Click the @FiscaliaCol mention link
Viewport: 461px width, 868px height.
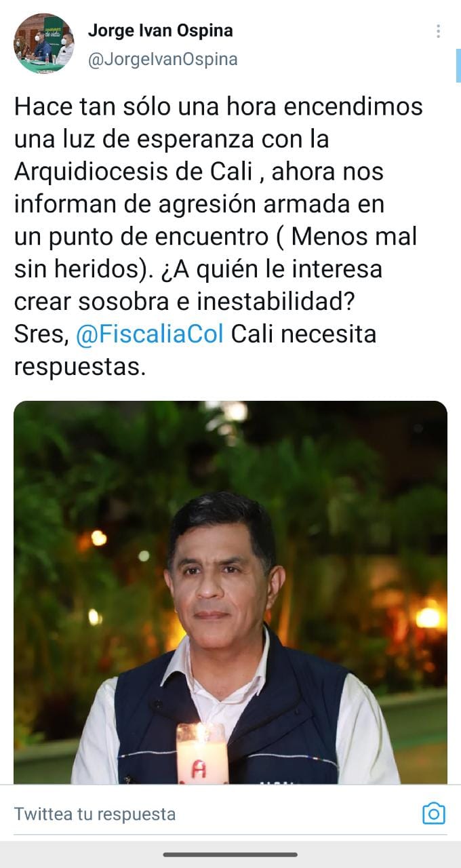point(149,335)
